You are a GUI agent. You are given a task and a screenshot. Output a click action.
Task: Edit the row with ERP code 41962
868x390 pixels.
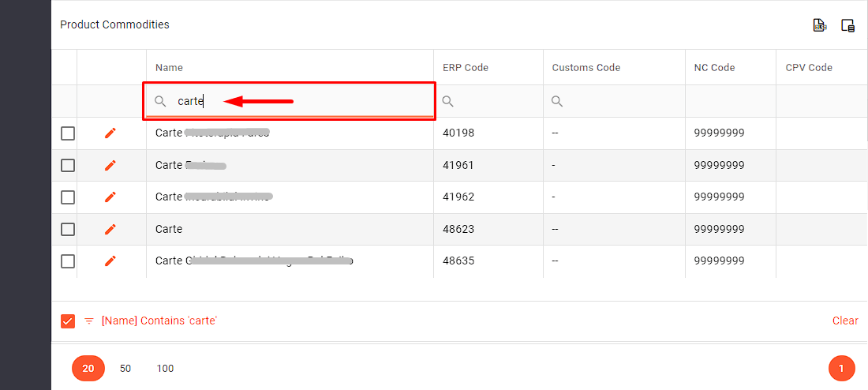(110, 197)
